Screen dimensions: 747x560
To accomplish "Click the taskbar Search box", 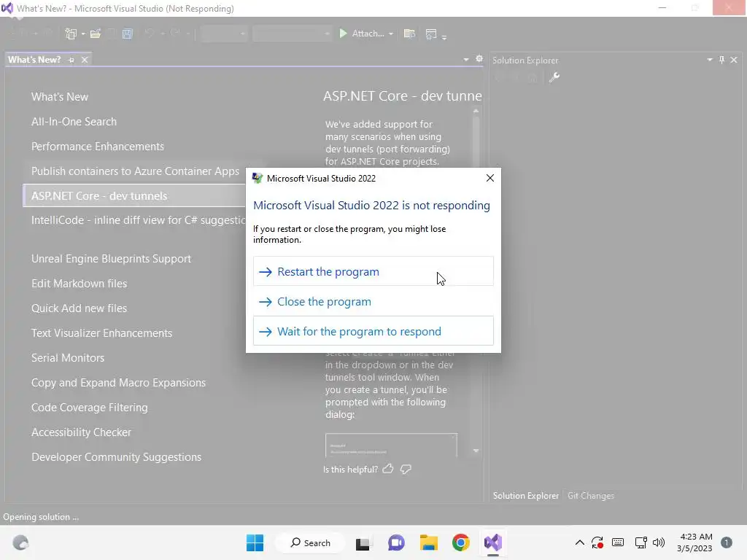I will coord(311,542).
